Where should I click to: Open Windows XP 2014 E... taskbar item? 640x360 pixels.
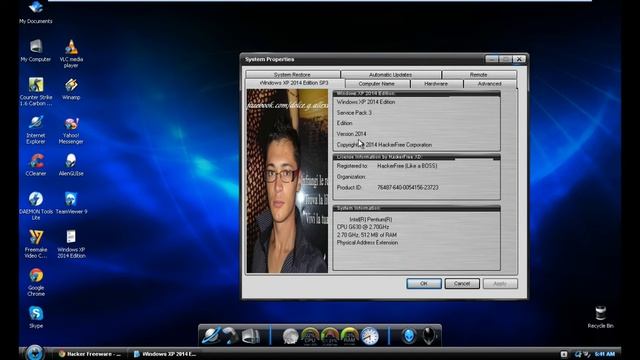[x=165, y=354]
